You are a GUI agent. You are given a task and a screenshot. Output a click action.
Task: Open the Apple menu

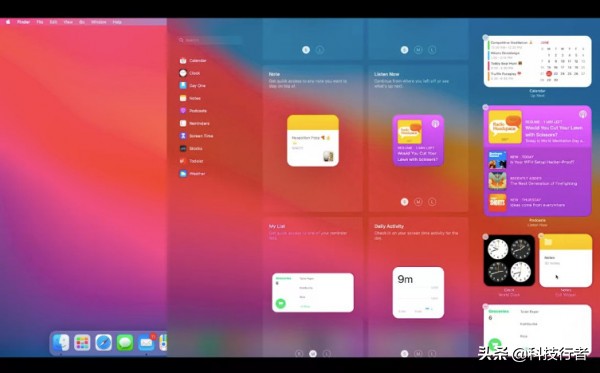(x=8, y=22)
